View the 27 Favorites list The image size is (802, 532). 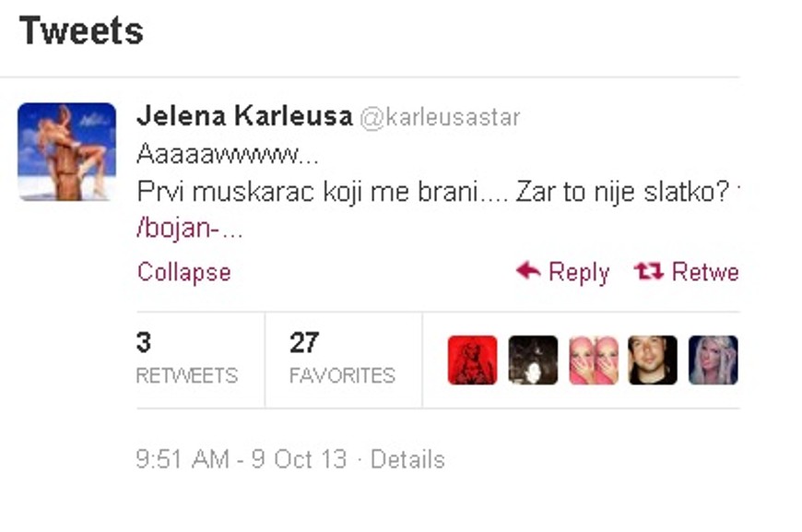click(342, 358)
